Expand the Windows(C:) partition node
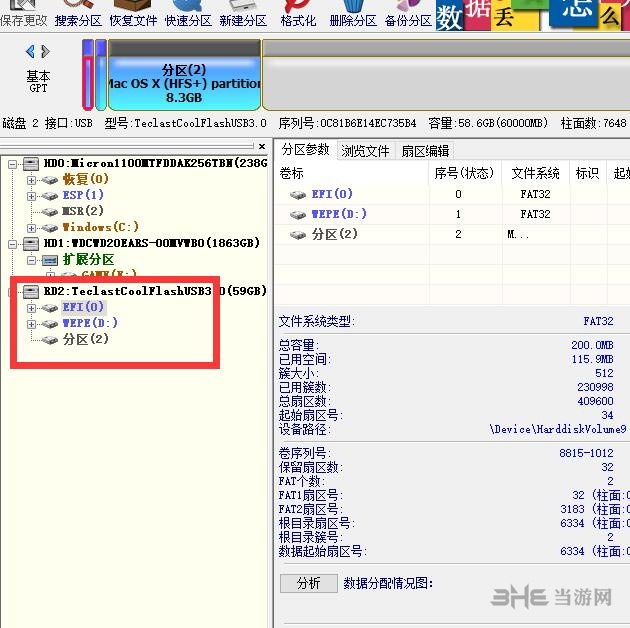Screen dimensions: 630x628 pyautogui.click(x=31, y=228)
